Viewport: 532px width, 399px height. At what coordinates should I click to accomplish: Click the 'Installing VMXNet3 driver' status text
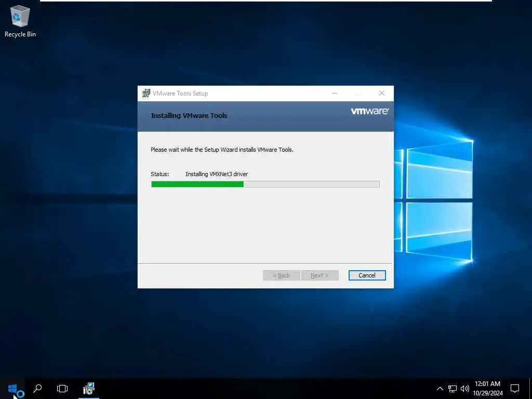click(217, 174)
